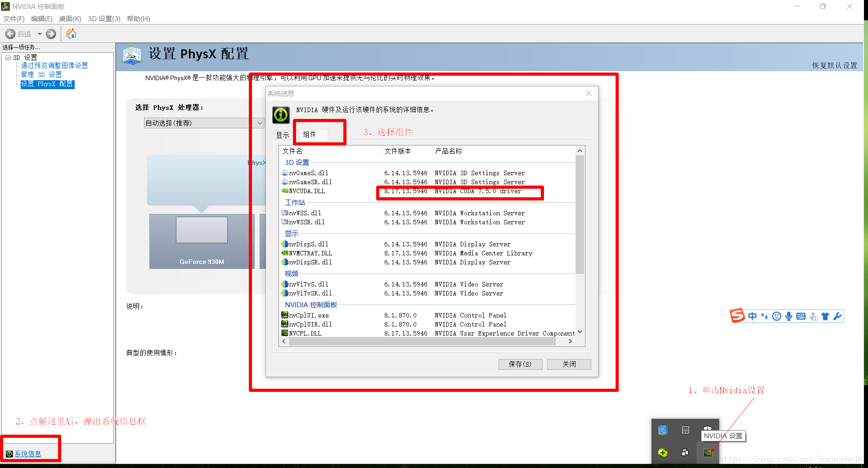868x468 pixels.
Task: Select the nvViTvSR.dll row
Action: [427, 293]
